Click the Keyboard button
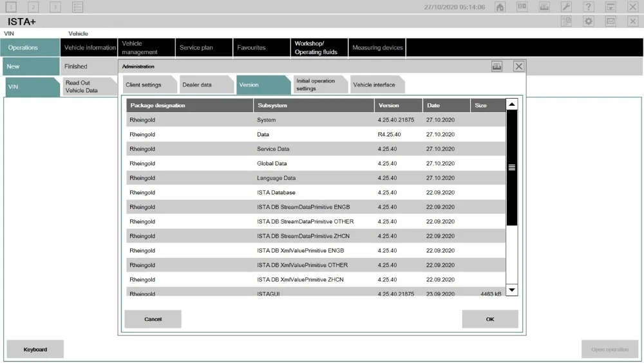644x363 pixels. pos(35,349)
